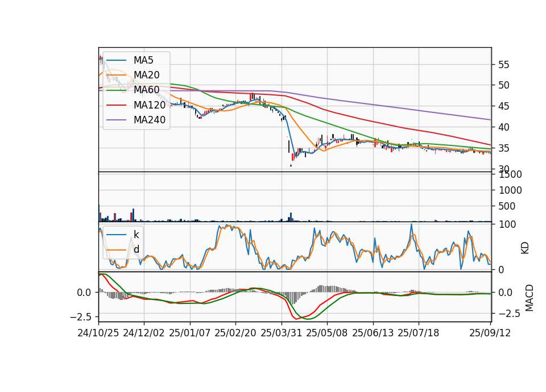Click the 35 price axis tick

pyautogui.click(x=504, y=148)
